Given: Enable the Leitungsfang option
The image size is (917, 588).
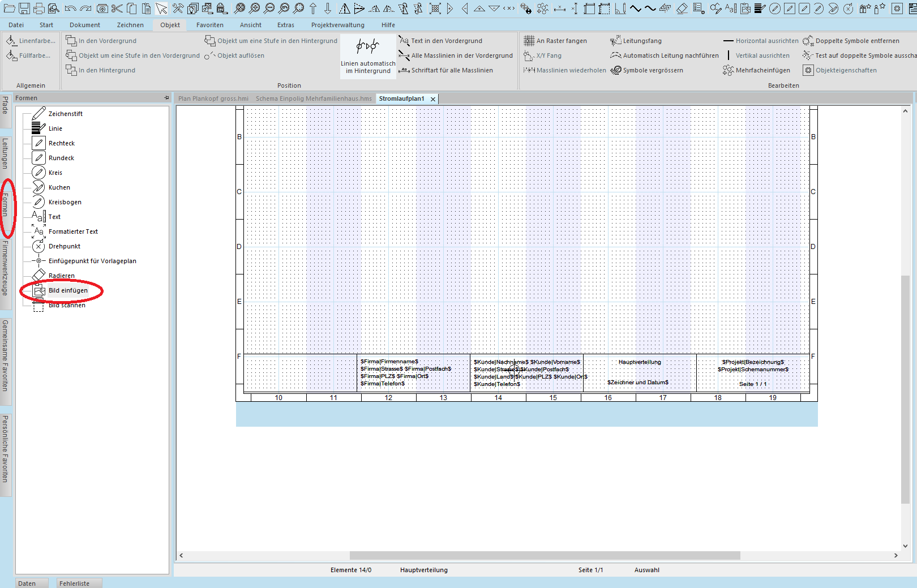Looking at the screenshot, I should coord(641,41).
